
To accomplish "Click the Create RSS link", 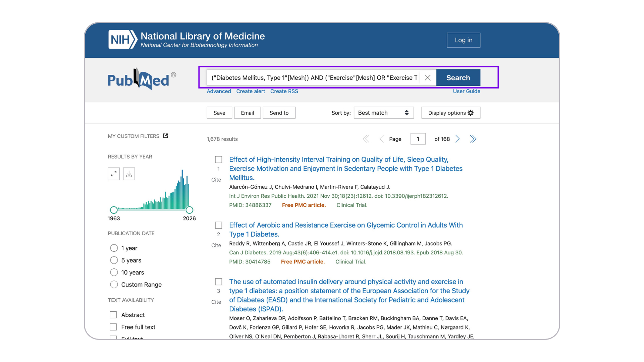I will point(284,91).
